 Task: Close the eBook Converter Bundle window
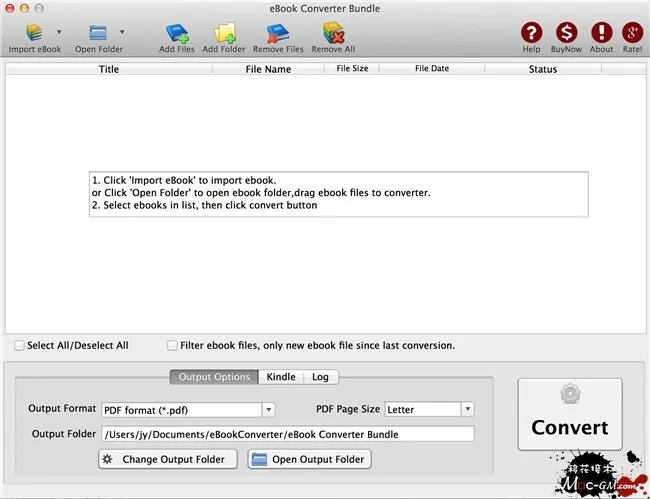(9, 8)
